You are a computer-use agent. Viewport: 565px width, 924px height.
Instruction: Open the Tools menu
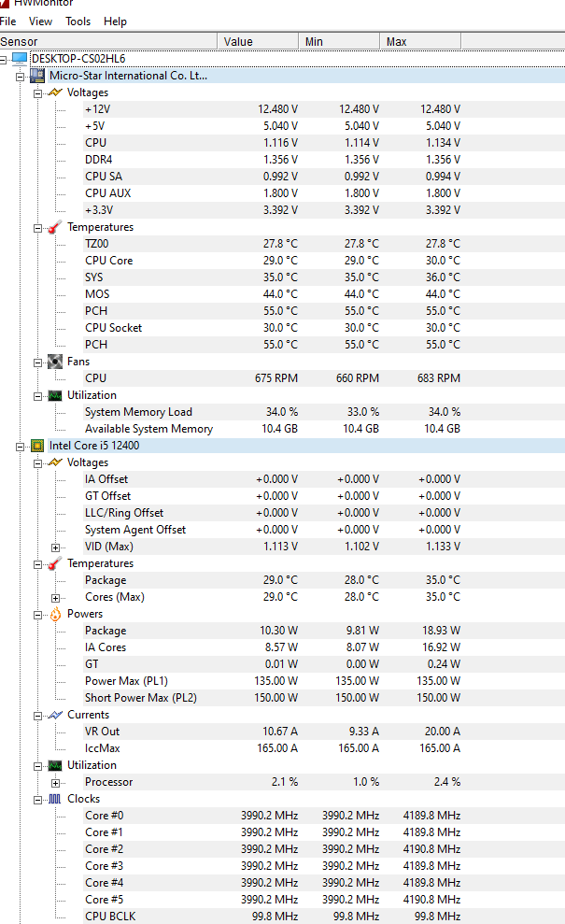pyautogui.click(x=78, y=21)
